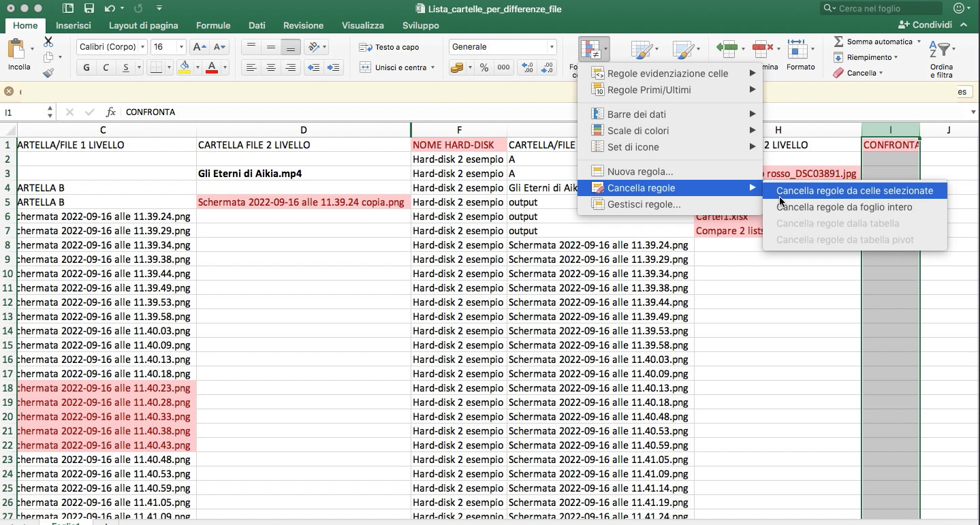Increase font size with large A icon

pyautogui.click(x=200, y=47)
